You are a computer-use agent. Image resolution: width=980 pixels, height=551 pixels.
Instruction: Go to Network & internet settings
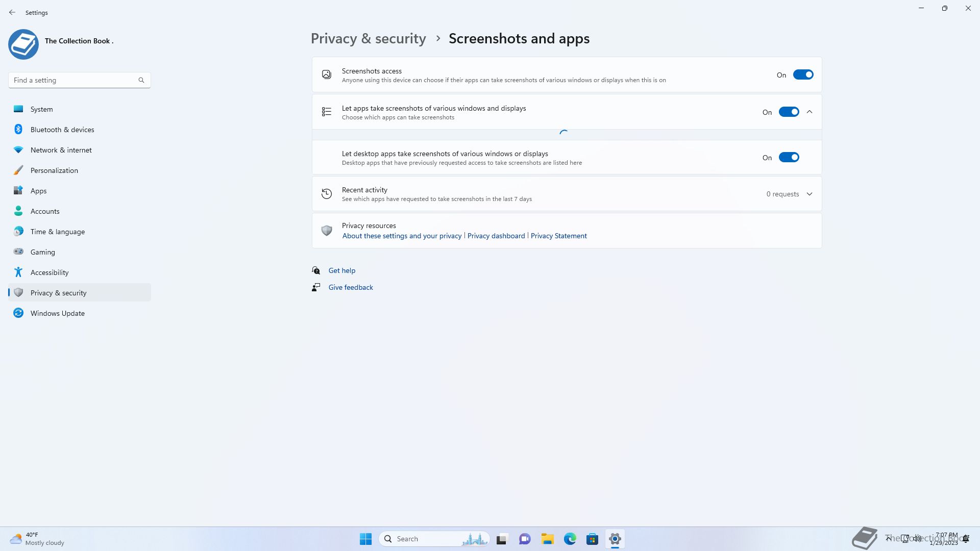click(61, 150)
